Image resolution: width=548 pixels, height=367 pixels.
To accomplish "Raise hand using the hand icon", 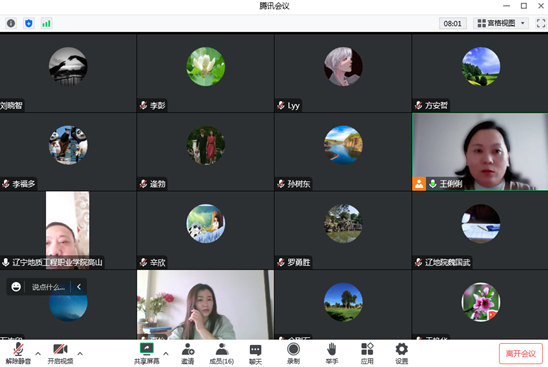I will click(332, 353).
